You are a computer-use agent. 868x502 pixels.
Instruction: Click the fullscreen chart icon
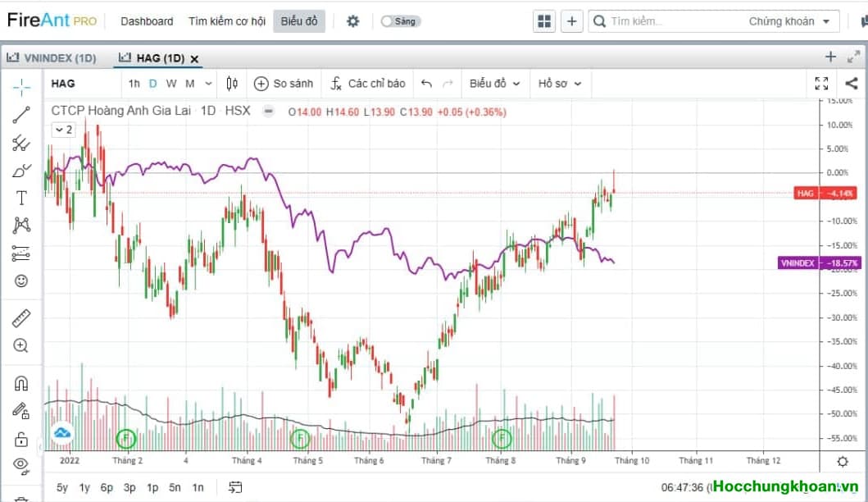(x=821, y=84)
